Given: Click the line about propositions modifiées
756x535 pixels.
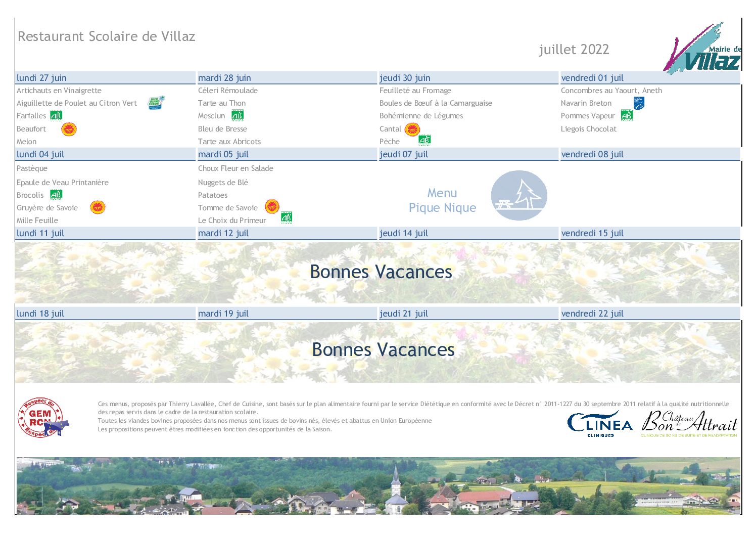Looking at the screenshot, I should click(215, 429).
